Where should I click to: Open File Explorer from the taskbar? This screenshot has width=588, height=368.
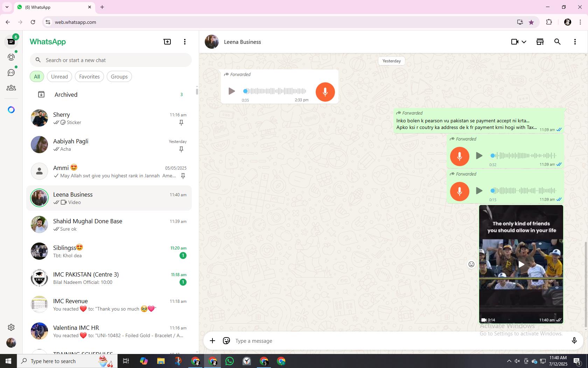161,361
